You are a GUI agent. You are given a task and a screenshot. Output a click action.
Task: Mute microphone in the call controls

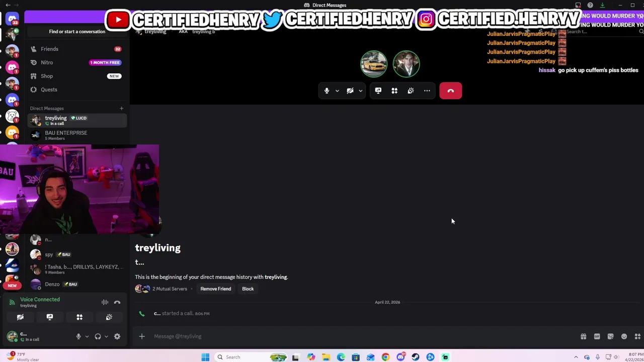tap(327, 91)
